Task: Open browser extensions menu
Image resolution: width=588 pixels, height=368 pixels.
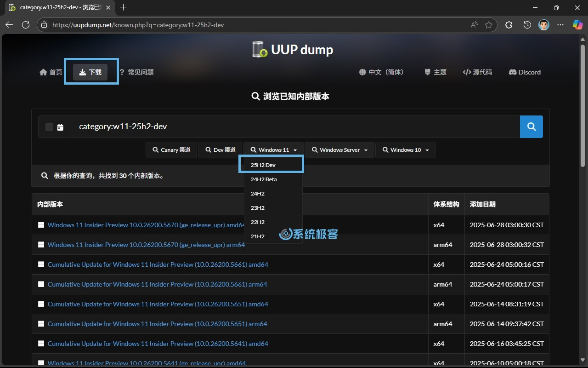Action: pos(509,25)
